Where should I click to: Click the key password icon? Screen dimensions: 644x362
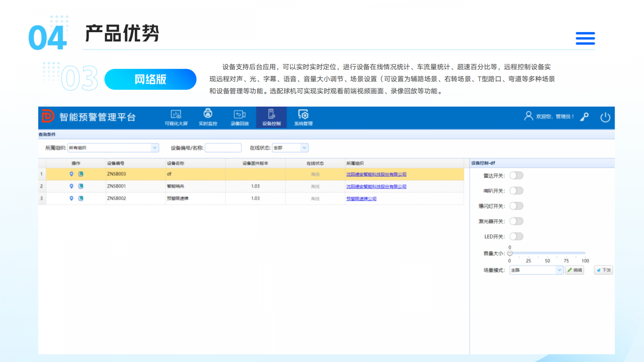(584, 117)
